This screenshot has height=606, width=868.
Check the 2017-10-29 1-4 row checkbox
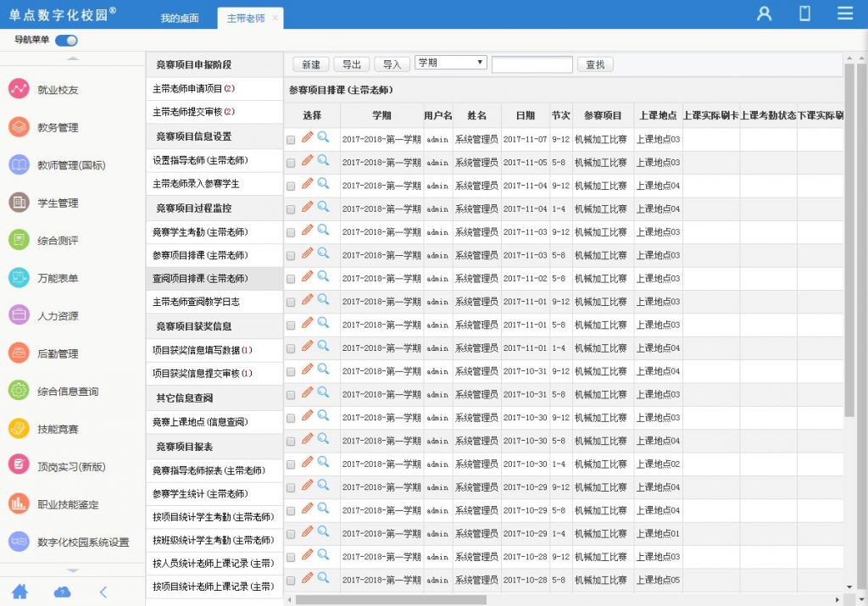(291, 535)
